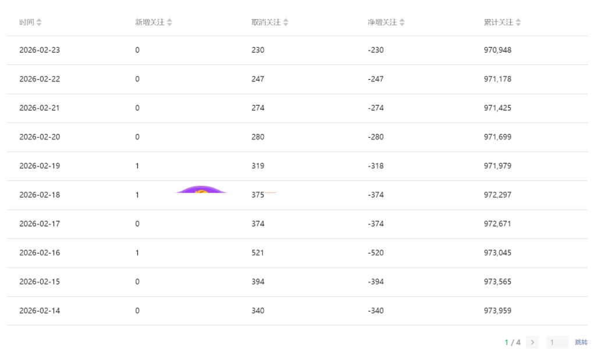Select cumulative value 973,959
The image size is (594, 364).
point(497,311)
